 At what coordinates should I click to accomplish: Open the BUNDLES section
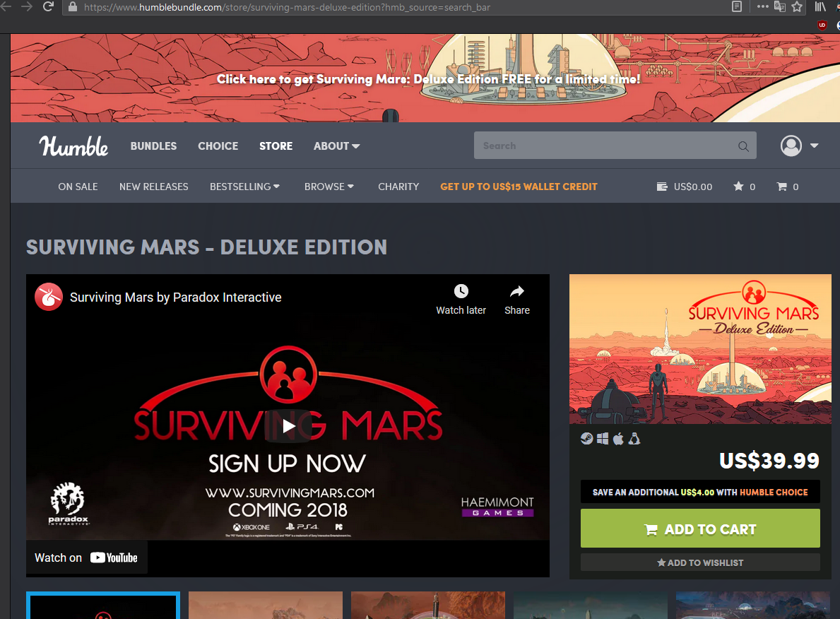coord(153,146)
